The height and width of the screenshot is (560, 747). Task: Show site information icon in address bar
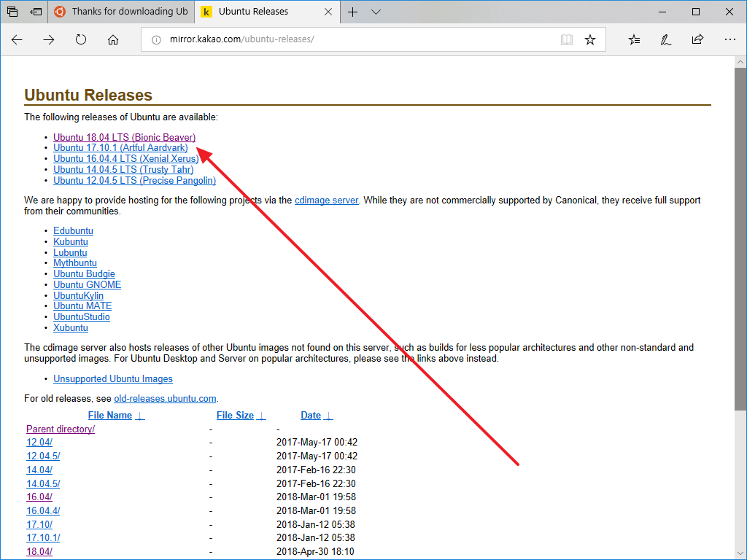point(156,39)
